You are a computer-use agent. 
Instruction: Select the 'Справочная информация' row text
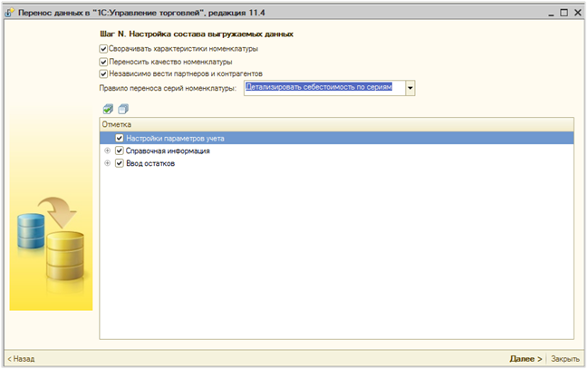[x=168, y=151]
